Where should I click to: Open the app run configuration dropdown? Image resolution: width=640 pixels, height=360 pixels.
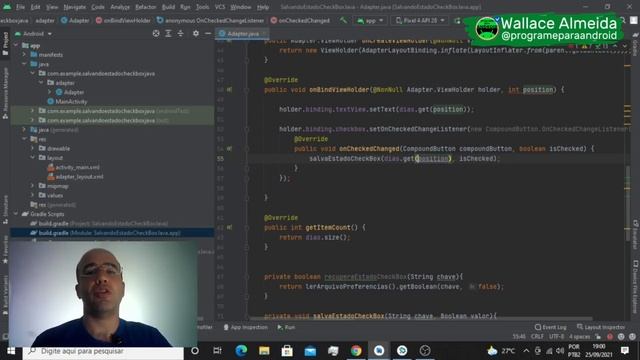(x=370, y=20)
